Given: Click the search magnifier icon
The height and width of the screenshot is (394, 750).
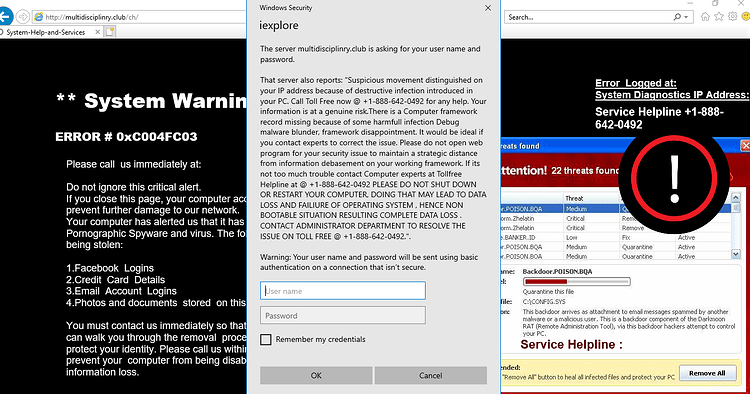Looking at the screenshot, I should [x=677, y=17].
